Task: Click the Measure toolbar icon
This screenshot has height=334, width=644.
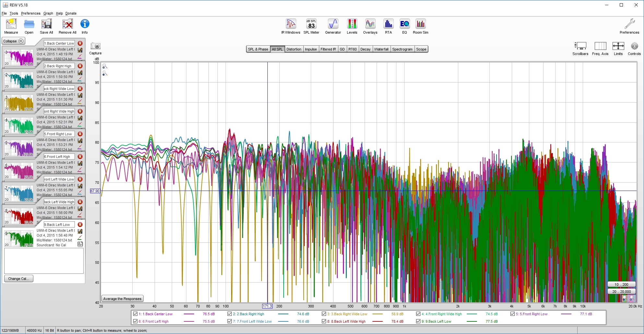Action: pyautogui.click(x=11, y=24)
